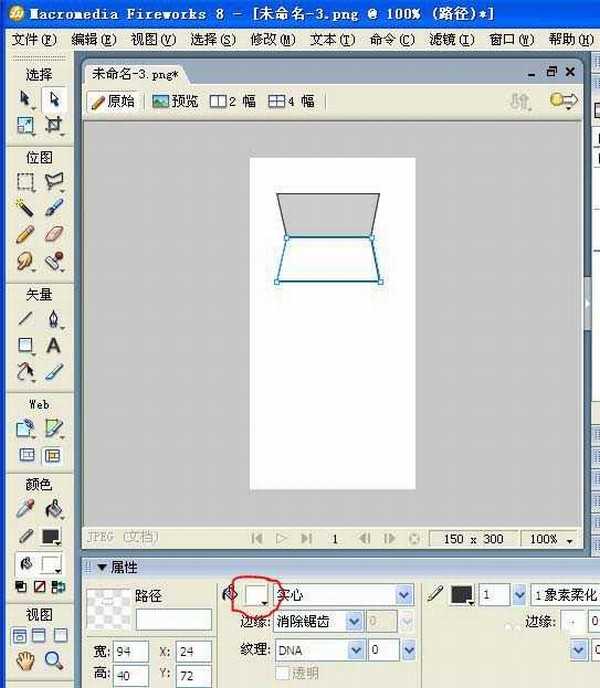The width and height of the screenshot is (600, 688).
Task: Play the frame animation
Action: coord(281,538)
